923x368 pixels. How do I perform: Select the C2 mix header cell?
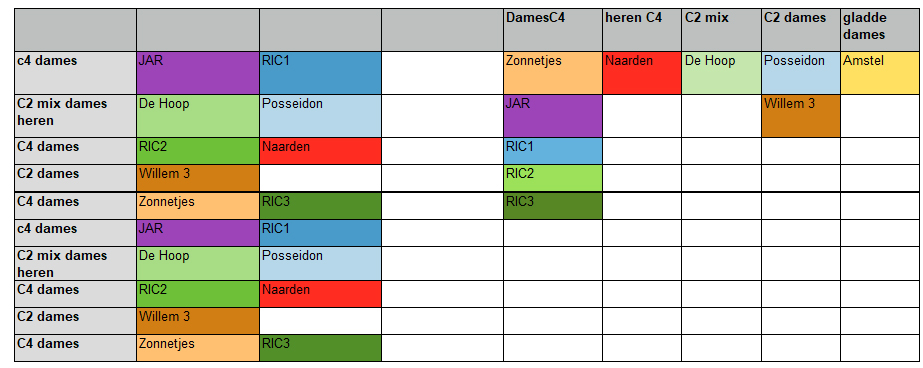(x=721, y=30)
